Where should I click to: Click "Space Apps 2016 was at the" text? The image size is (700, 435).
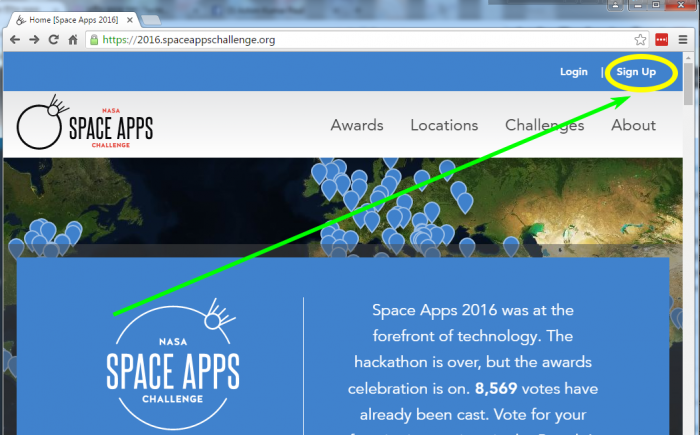pos(473,310)
